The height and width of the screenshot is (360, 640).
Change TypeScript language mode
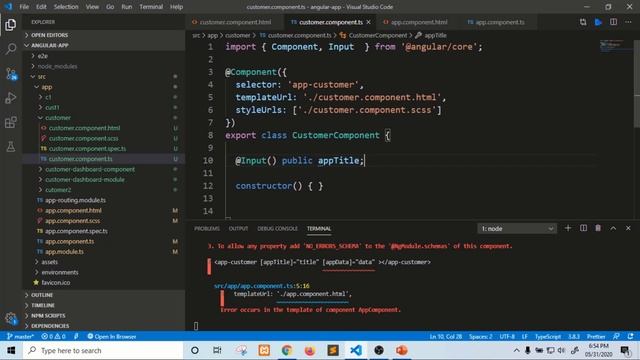548,336
